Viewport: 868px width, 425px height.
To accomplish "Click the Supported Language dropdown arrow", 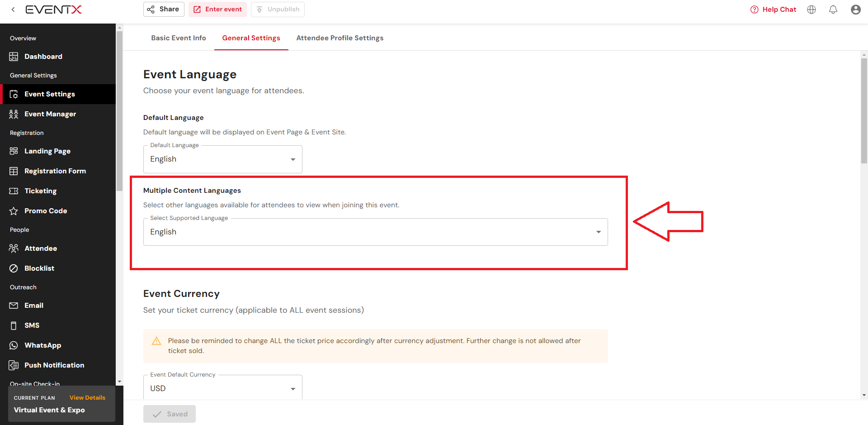I will coord(599,232).
